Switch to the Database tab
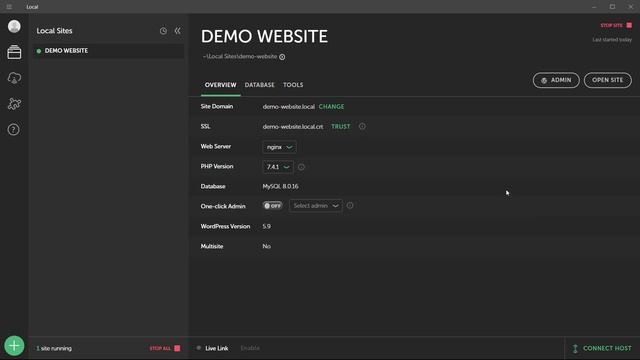 point(260,85)
